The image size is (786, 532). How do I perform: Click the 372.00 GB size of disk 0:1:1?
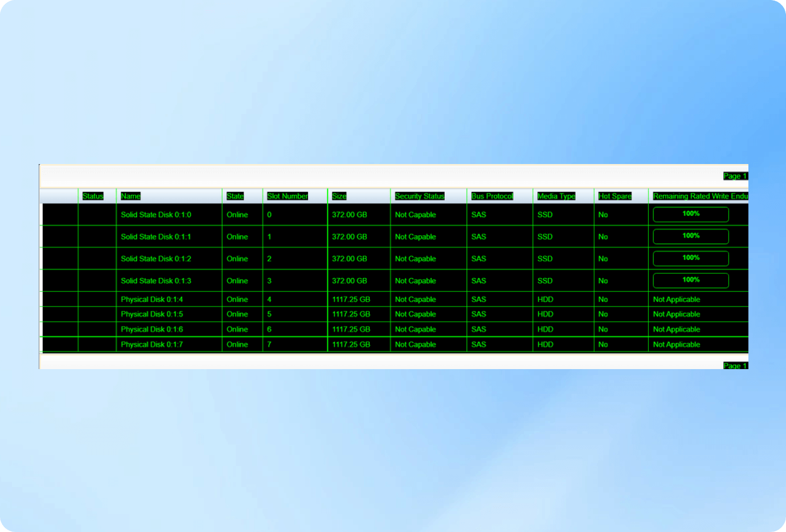click(x=350, y=237)
